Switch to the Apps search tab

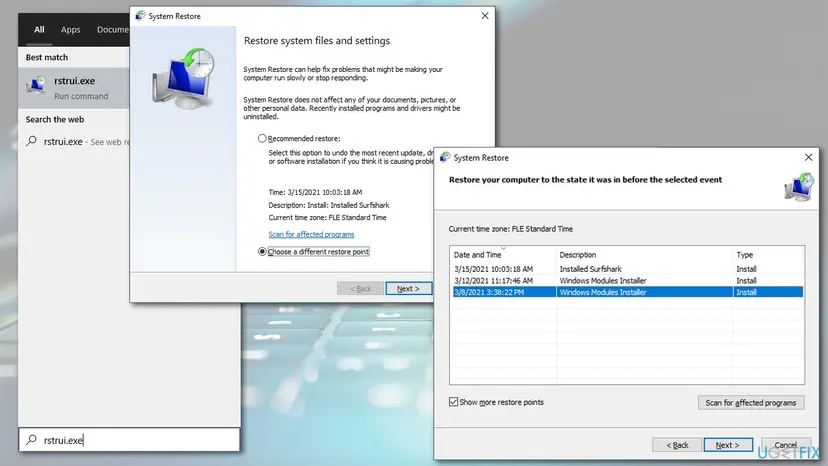[x=70, y=30]
